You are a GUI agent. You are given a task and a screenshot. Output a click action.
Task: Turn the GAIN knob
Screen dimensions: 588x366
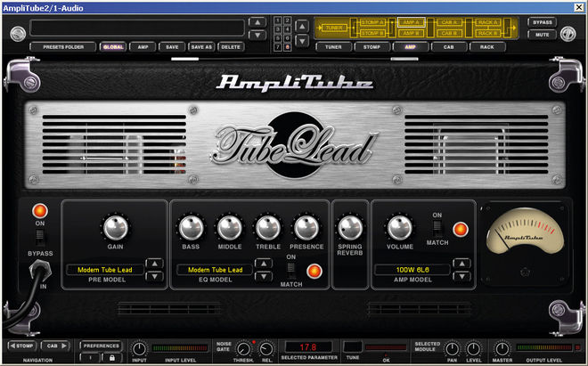116,228
